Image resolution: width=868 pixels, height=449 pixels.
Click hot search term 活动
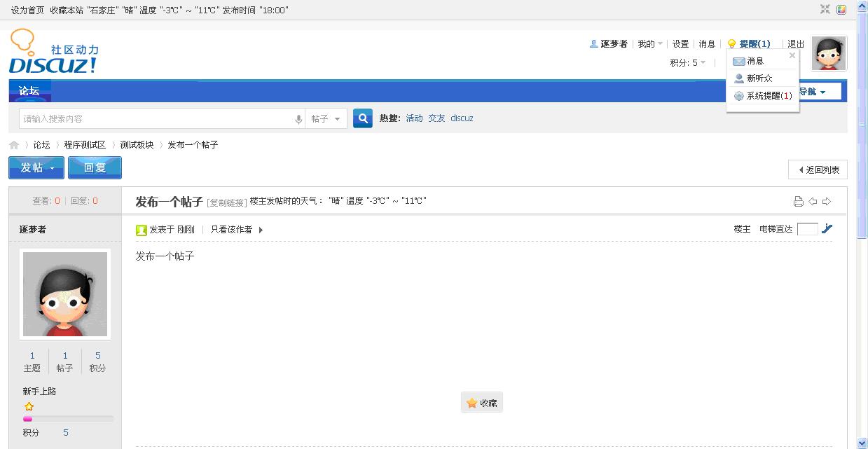pyautogui.click(x=415, y=118)
